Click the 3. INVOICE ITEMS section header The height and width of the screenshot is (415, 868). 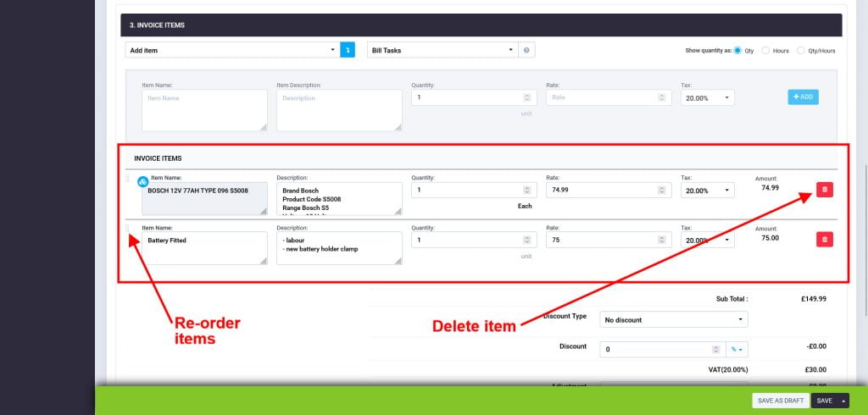(x=481, y=25)
